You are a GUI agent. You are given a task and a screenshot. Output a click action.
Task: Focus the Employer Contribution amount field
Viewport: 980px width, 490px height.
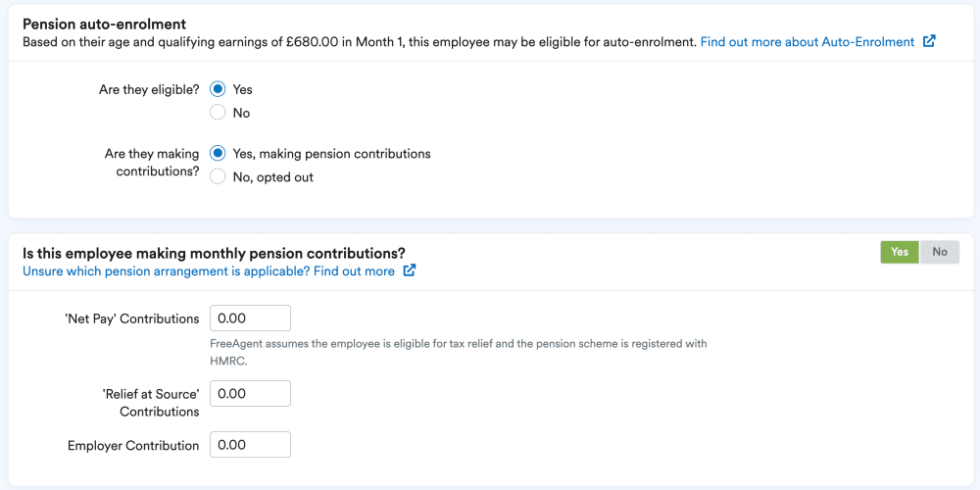pos(250,445)
